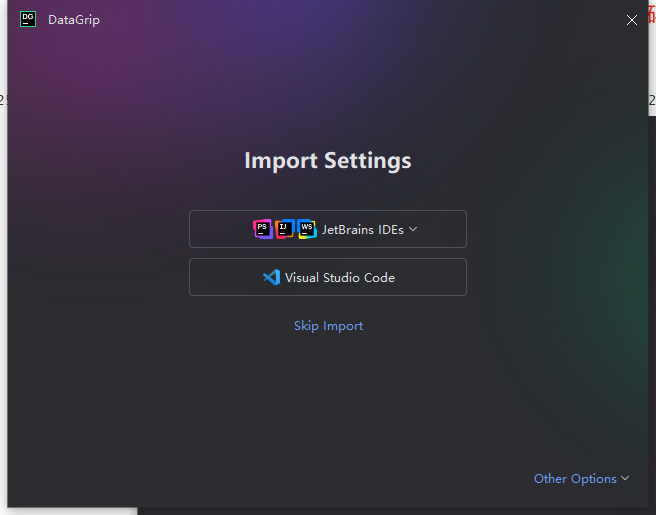The image size is (656, 515).
Task: Click the chevron next to JetBrains IDEs
Action: (x=413, y=229)
